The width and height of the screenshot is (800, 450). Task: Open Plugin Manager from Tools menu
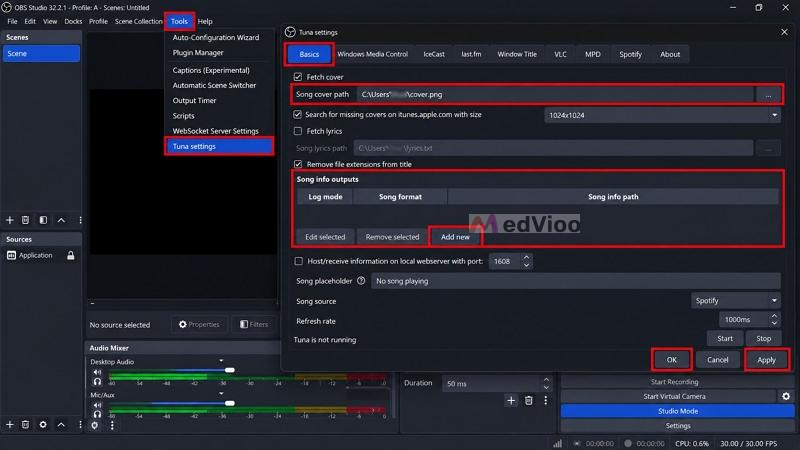198,53
